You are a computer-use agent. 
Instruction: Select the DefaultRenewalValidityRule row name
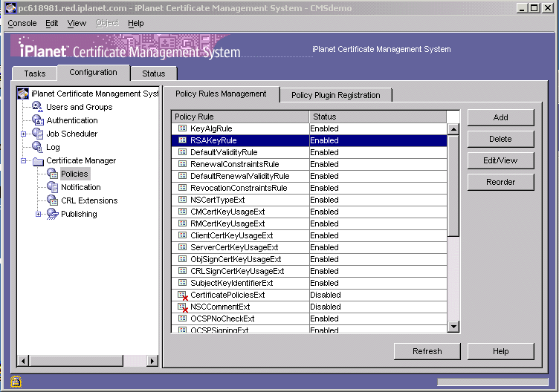pyautogui.click(x=240, y=176)
